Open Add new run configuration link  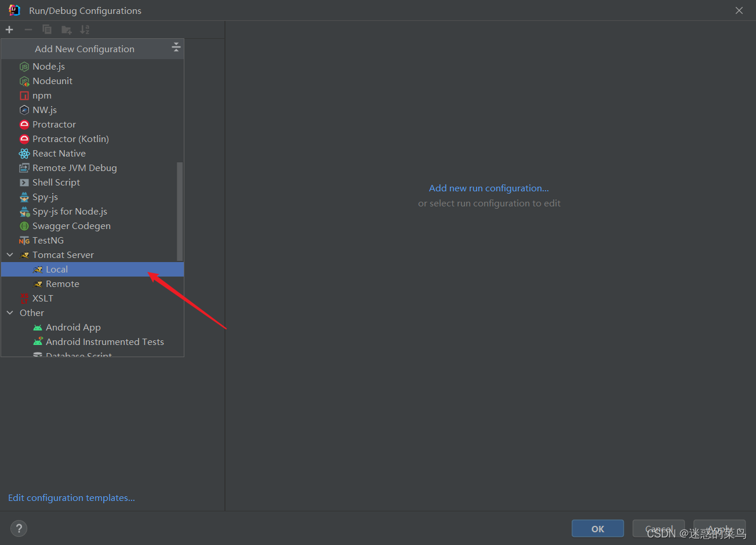pyautogui.click(x=489, y=188)
